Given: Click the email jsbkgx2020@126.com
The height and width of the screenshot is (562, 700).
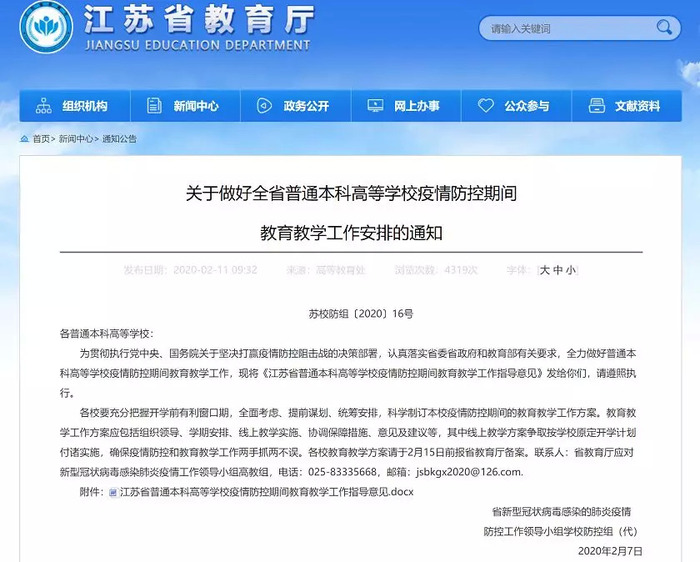Looking at the screenshot, I should [469, 472].
